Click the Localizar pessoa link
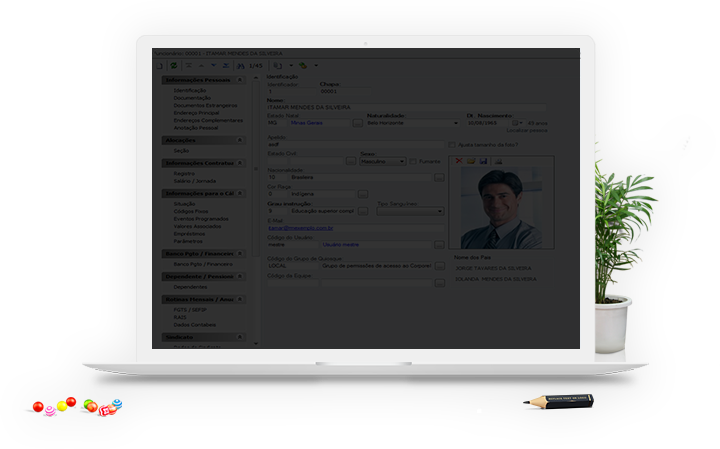The height and width of the screenshot is (449, 720). (527, 130)
